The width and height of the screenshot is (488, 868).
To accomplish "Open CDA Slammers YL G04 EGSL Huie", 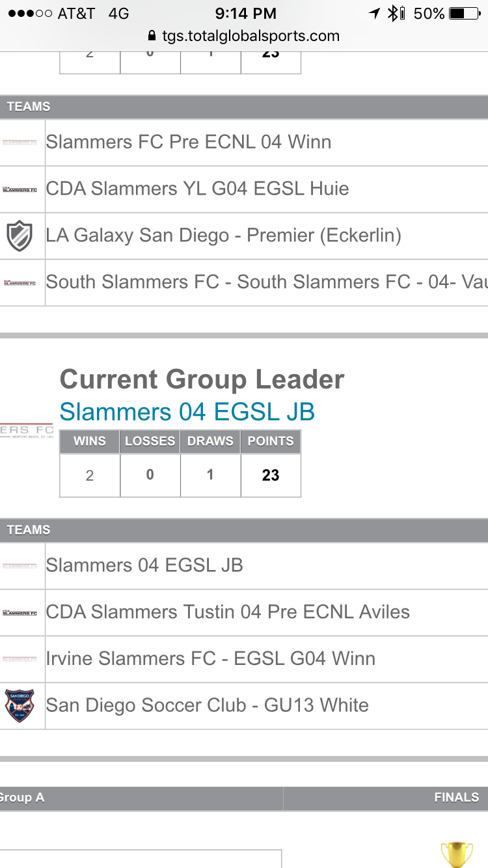I will point(197,189).
